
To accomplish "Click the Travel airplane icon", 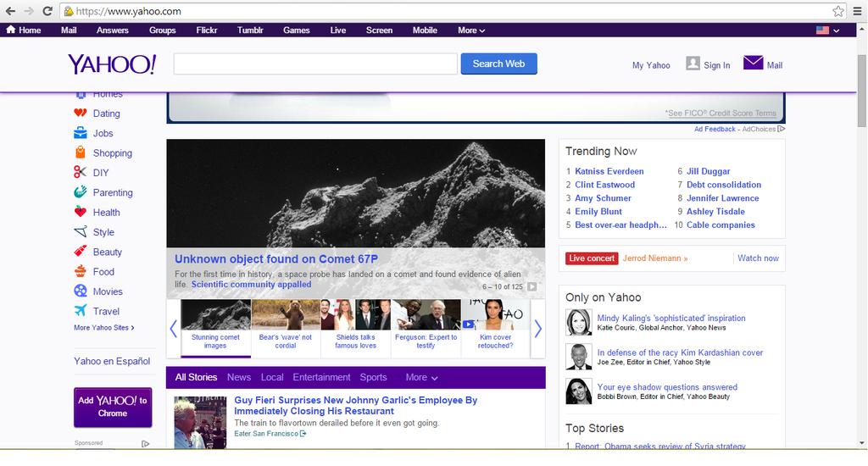I will tap(81, 310).
